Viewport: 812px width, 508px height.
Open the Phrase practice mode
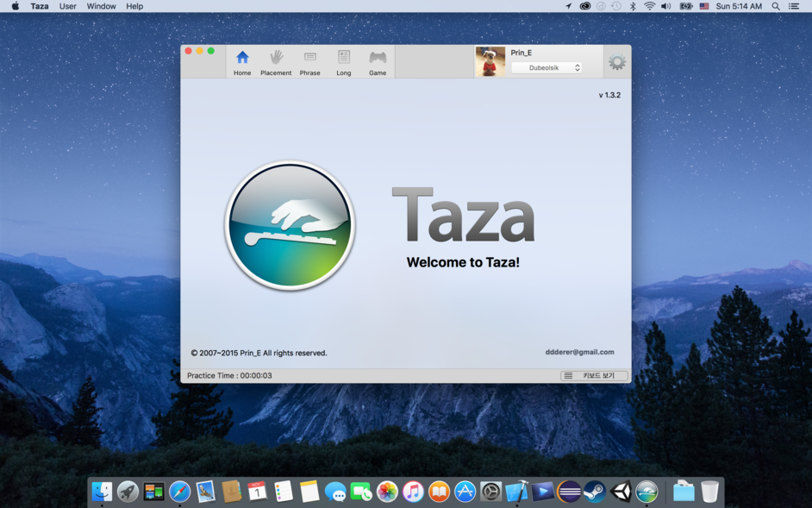point(309,63)
